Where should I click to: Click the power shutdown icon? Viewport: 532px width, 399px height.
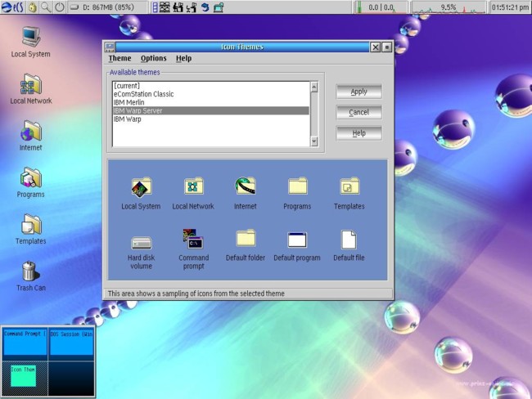tap(60, 7)
